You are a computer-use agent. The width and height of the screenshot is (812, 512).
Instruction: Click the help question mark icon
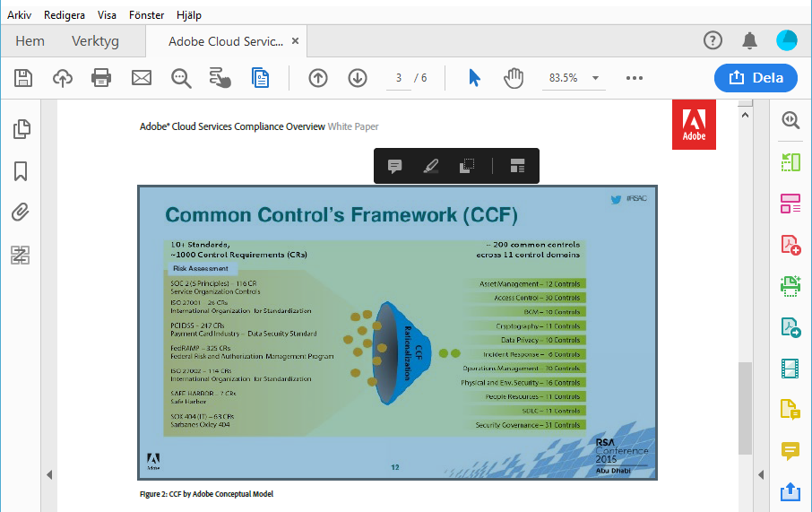click(713, 40)
